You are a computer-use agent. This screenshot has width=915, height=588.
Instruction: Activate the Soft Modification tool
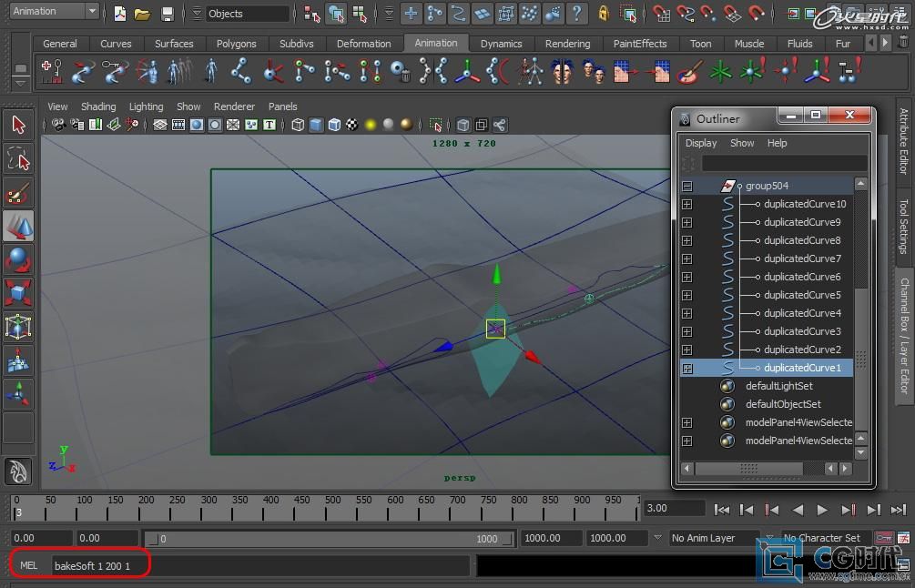18,360
